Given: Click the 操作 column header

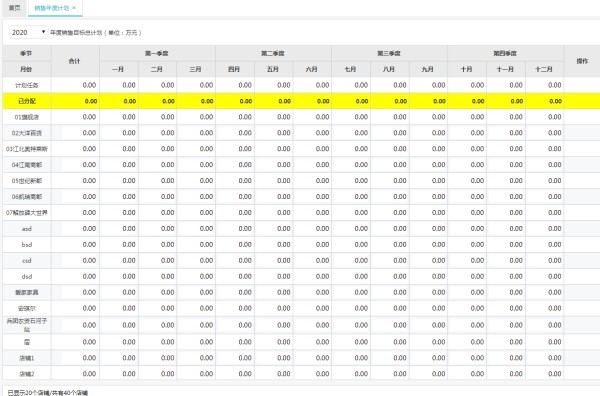Looking at the screenshot, I should pos(582,61).
